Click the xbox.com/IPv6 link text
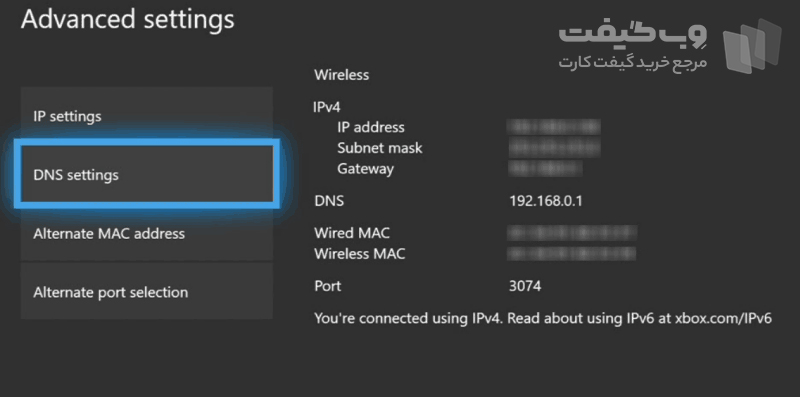The width and height of the screenshot is (800, 397). click(x=723, y=318)
